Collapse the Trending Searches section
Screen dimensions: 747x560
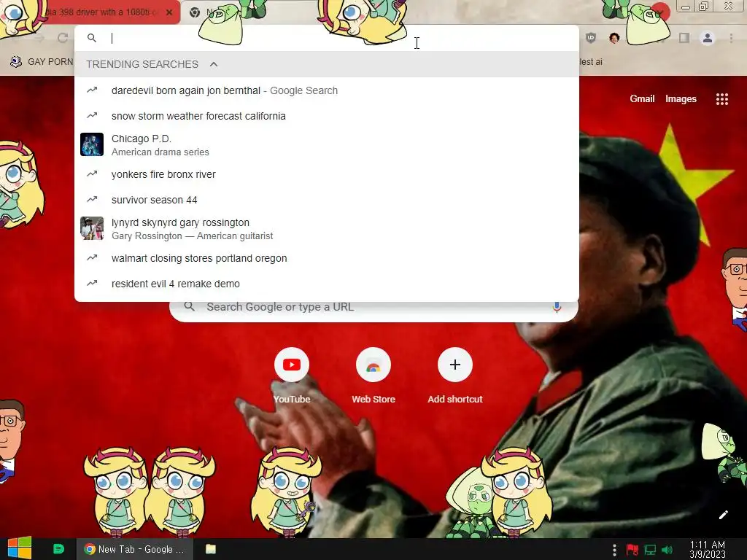pyautogui.click(x=214, y=64)
